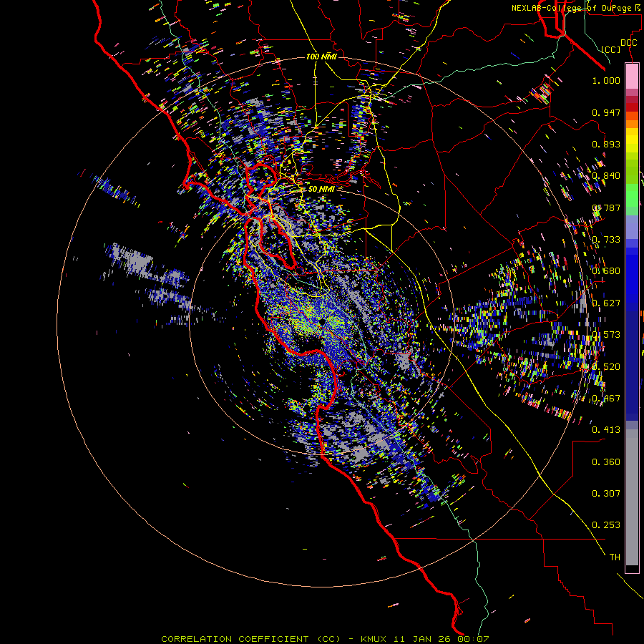Pick the pink band at top of color scale

tap(632, 77)
